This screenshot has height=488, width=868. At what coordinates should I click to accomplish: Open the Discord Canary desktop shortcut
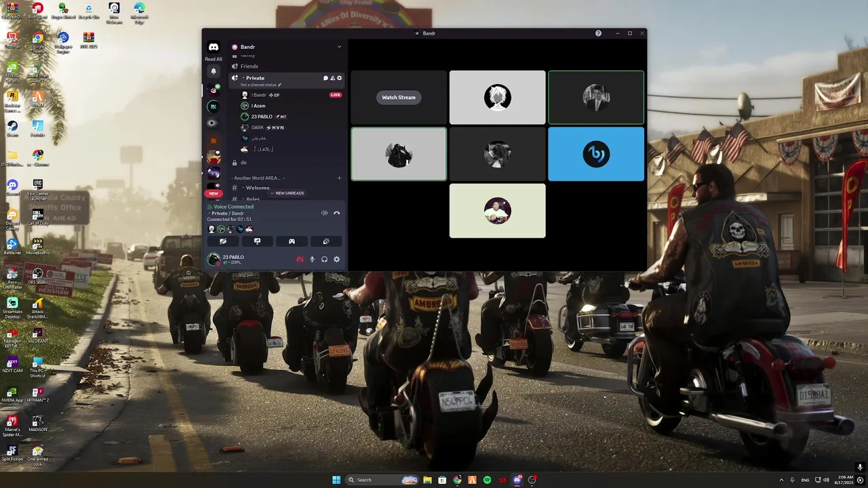[12, 220]
